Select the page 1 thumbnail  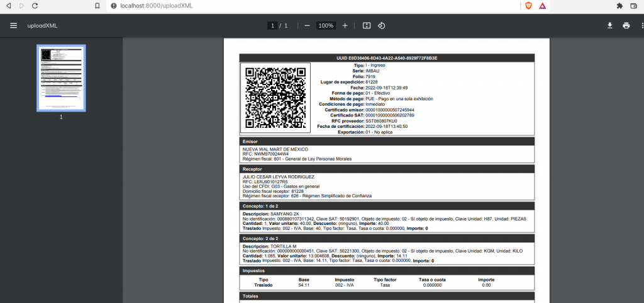(x=61, y=77)
